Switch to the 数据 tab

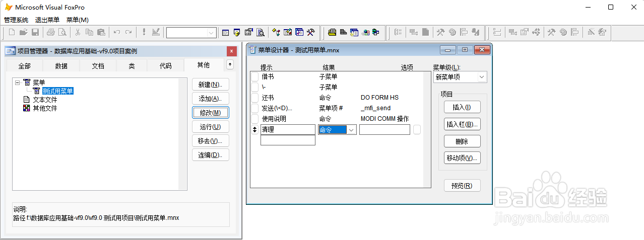(61, 66)
